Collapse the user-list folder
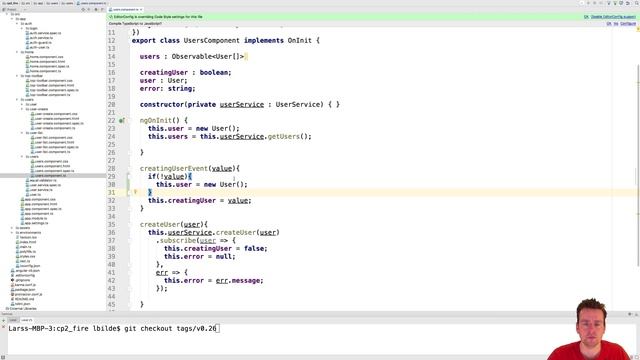Screen dimensions: 640x360 point(22,133)
